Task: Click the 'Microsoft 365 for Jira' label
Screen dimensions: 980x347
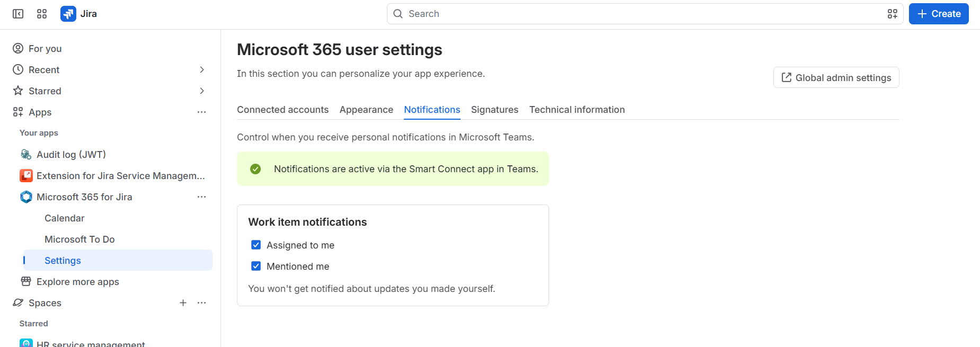Action: point(84,197)
